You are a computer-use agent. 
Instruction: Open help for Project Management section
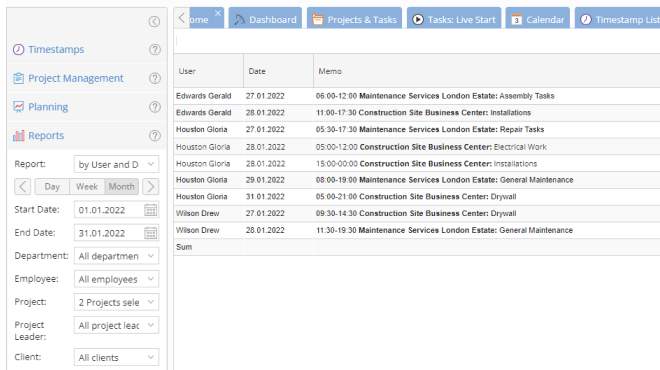[x=155, y=78]
